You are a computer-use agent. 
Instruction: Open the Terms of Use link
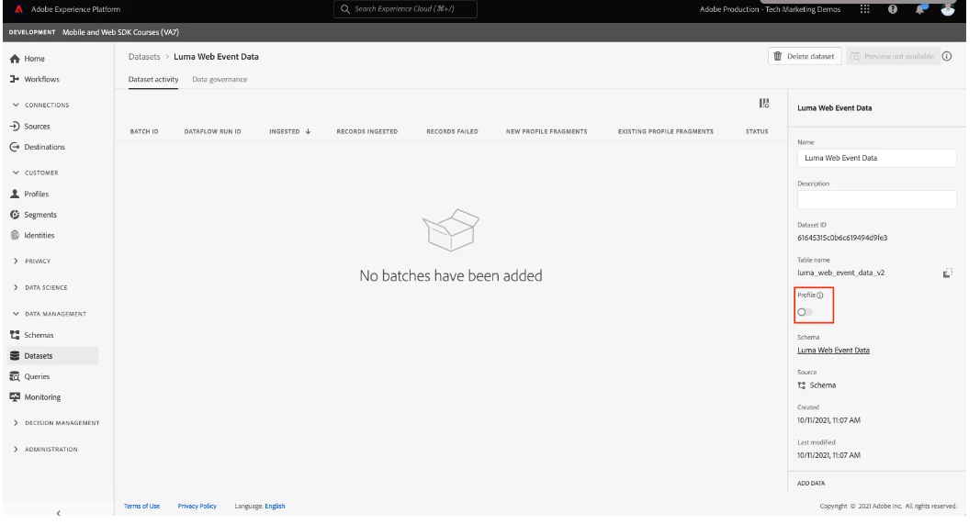(141, 507)
